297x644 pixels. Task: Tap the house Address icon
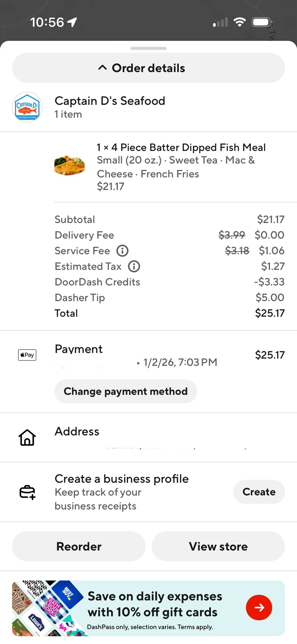point(27,437)
